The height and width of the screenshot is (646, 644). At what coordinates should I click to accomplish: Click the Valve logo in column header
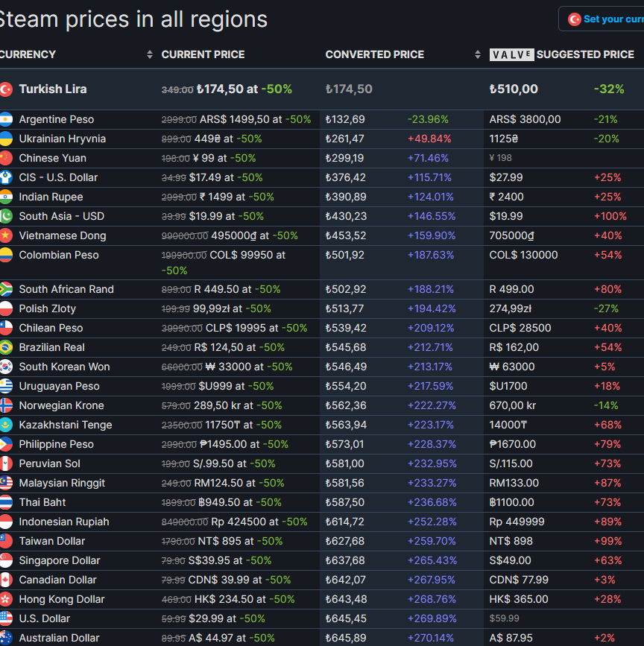tap(511, 55)
